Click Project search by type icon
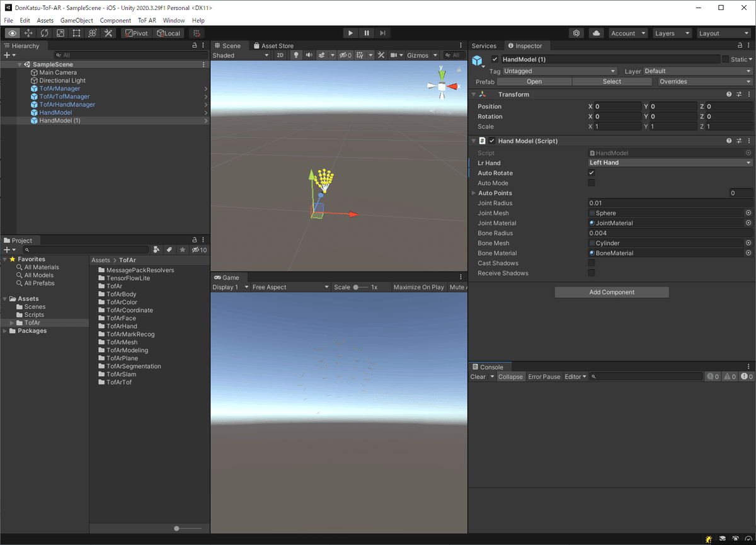 click(x=157, y=250)
